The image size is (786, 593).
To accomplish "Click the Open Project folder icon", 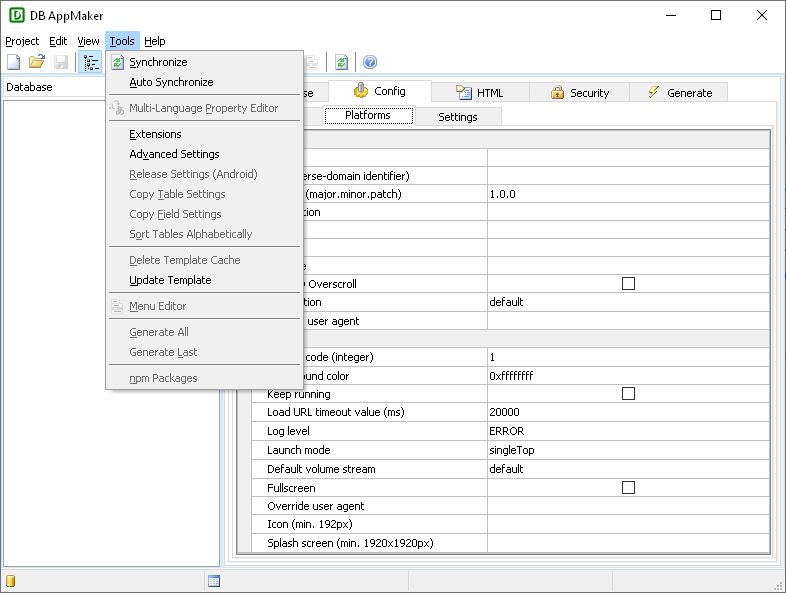I will click(x=37, y=62).
